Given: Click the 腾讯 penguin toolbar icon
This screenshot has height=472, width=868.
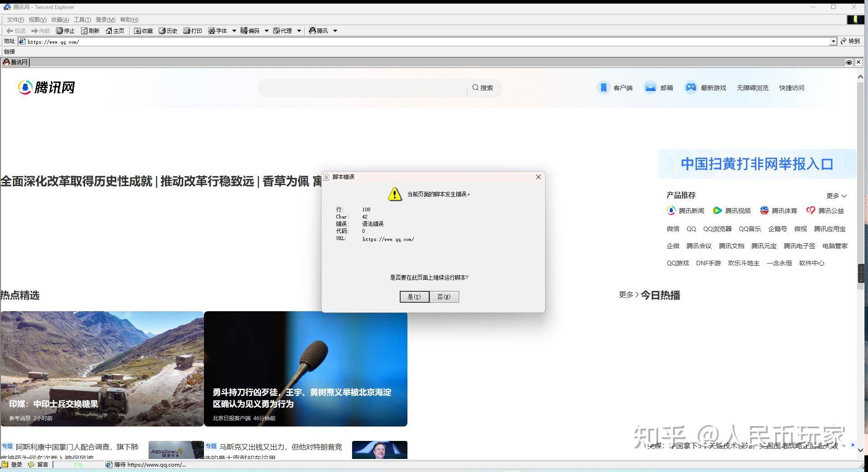Looking at the screenshot, I should [318, 31].
